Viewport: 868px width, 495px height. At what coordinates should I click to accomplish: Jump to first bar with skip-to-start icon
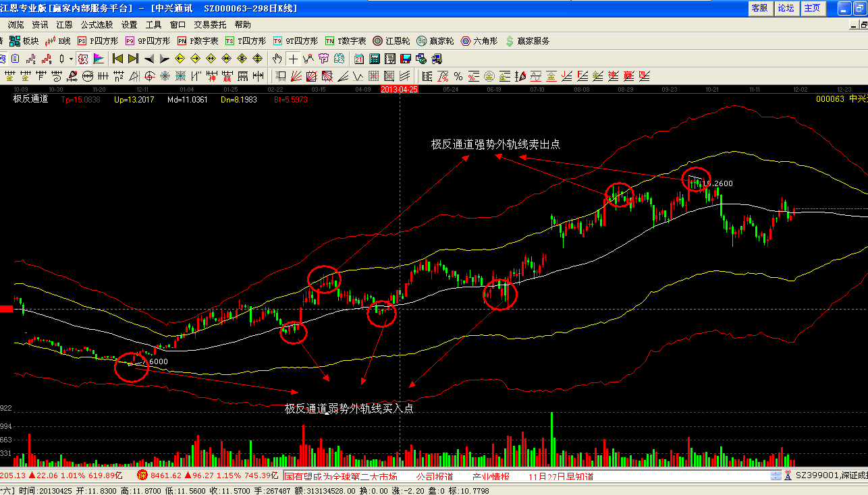[117, 59]
